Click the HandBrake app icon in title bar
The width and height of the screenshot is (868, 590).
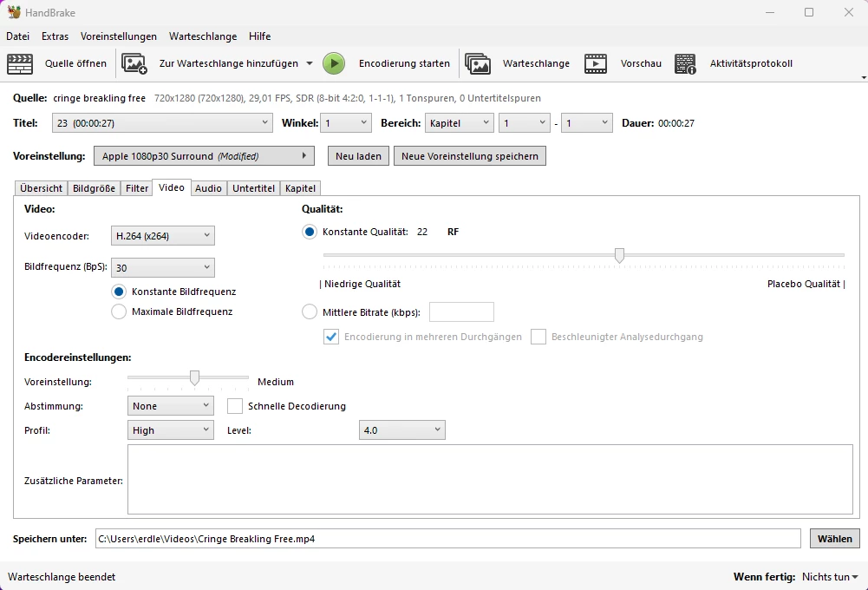pos(14,12)
